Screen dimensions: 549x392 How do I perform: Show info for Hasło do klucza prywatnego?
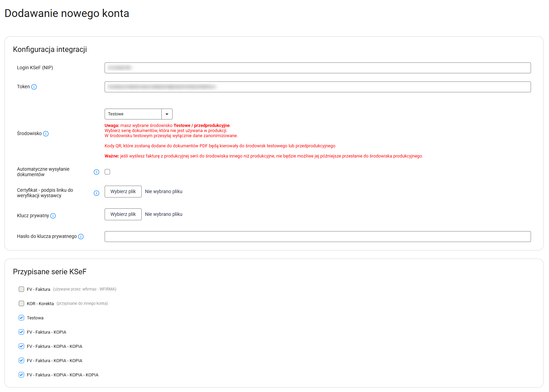pyautogui.click(x=81, y=237)
